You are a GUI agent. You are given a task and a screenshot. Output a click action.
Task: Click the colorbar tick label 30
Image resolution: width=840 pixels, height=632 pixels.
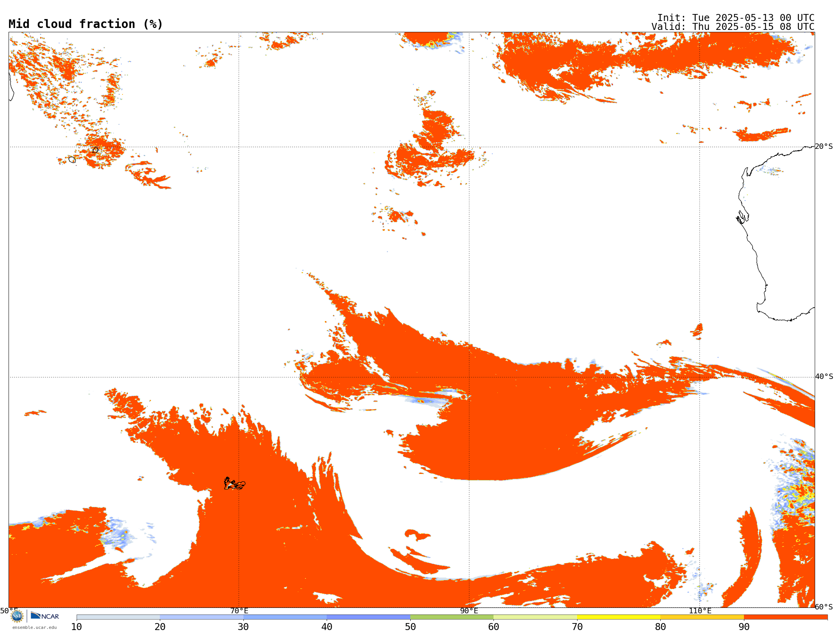click(243, 627)
